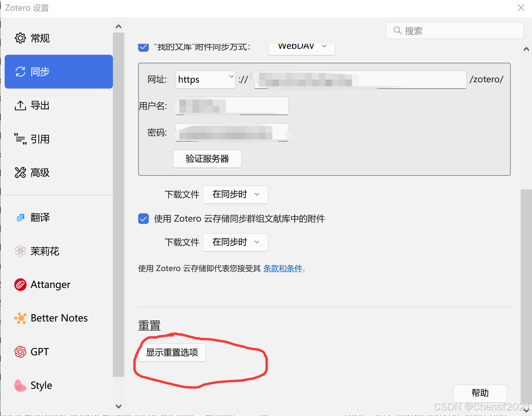Select the 高级 settings pane

pyautogui.click(x=59, y=173)
